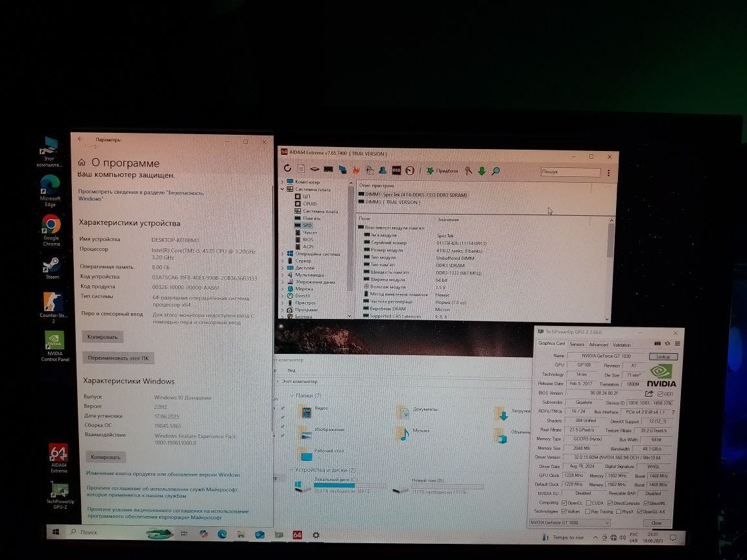This screenshot has width=747, height=560.
Task: Open Google Chrome desktop shortcut
Action: click(x=51, y=231)
